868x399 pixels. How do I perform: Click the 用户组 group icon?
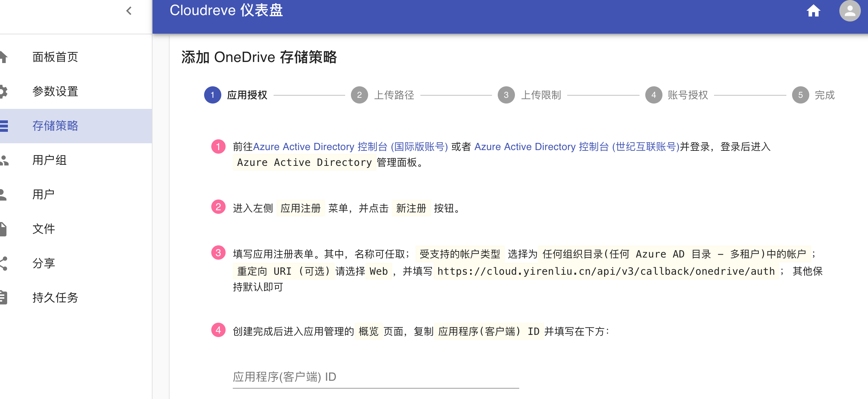pos(4,160)
